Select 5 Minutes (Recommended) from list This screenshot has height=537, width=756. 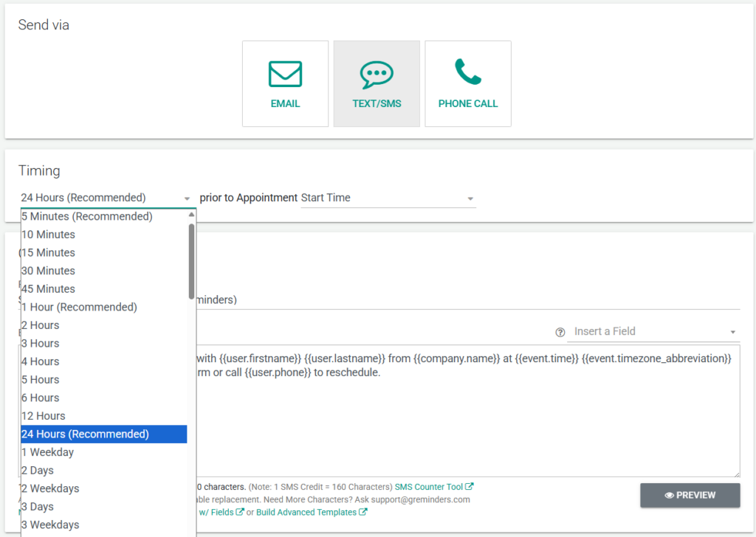[87, 217]
